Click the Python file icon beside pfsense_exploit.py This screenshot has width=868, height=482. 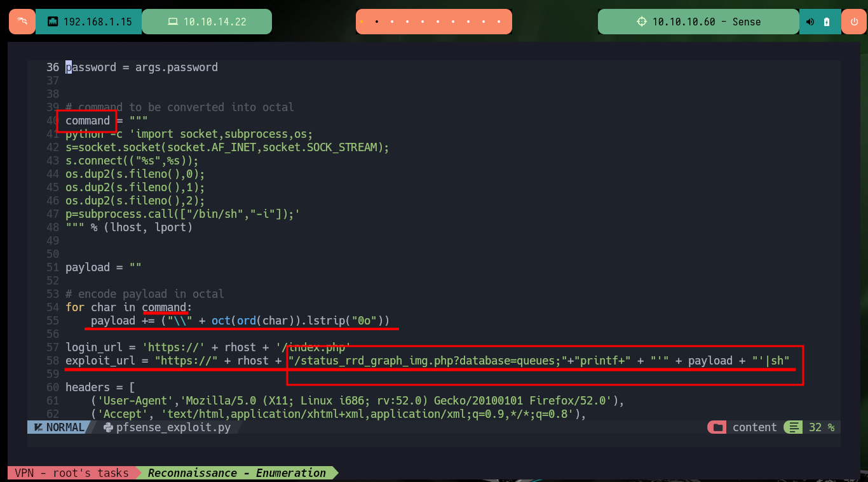coord(108,427)
